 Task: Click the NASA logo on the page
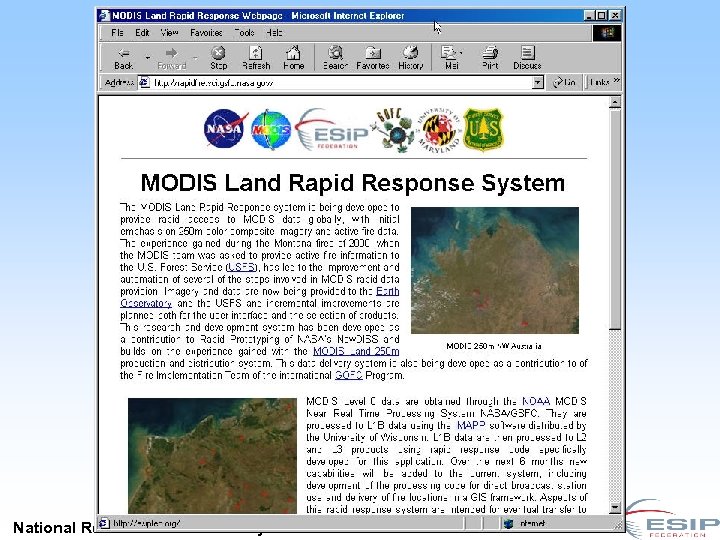[x=225, y=129]
